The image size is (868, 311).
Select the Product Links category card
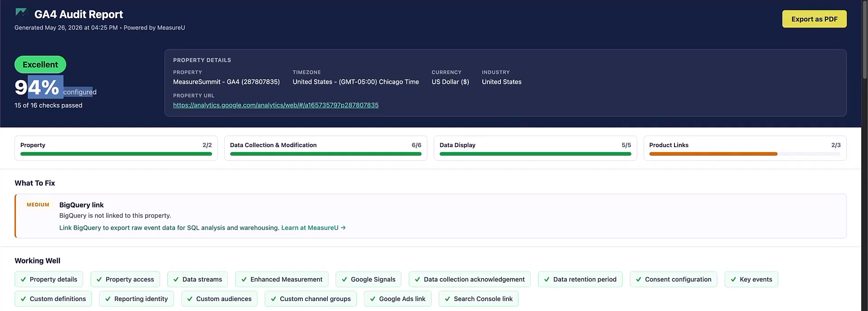point(745,148)
